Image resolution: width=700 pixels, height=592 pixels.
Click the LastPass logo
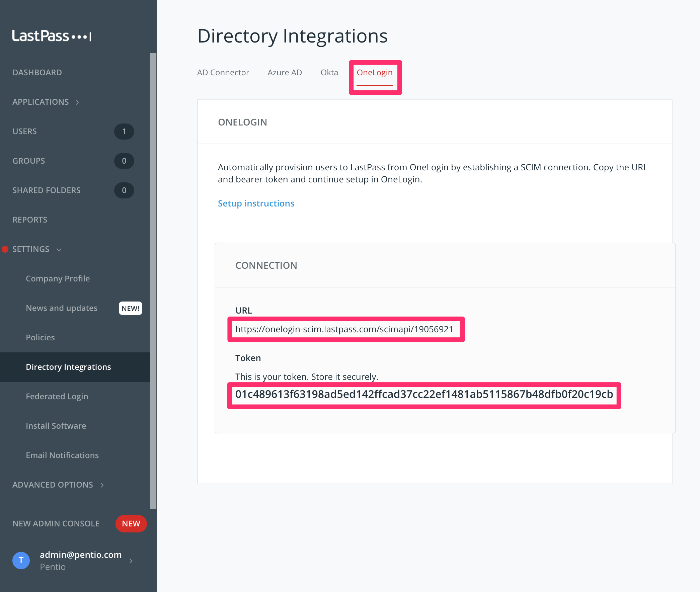coord(52,35)
